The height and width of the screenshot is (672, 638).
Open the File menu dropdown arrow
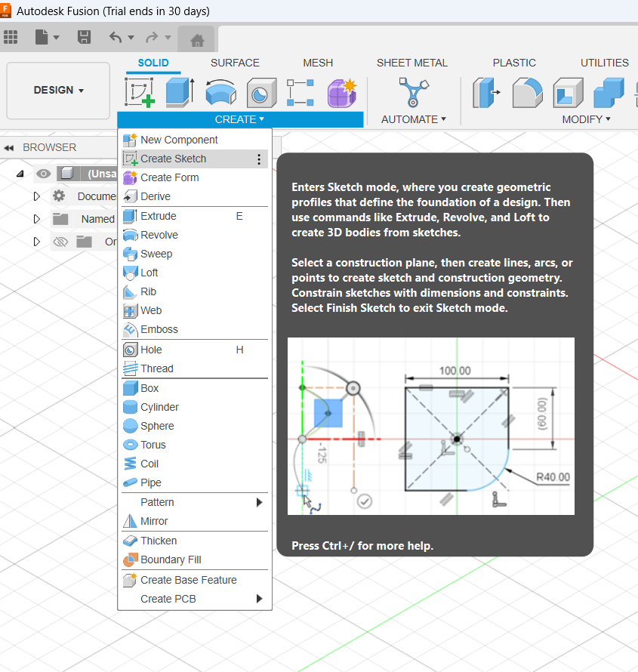(x=56, y=38)
